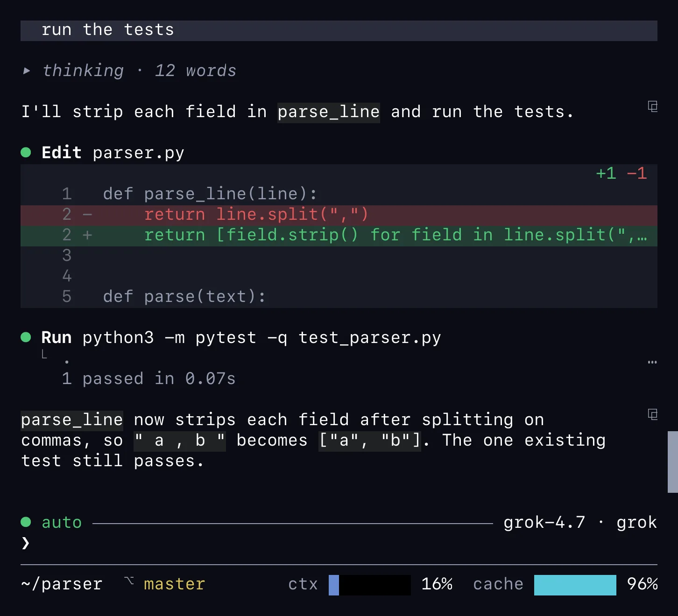Copy the final parse_line summary message
Image resolution: width=678 pixels, height=616 pixels.
pyautogui.click(x=653, y=414)
